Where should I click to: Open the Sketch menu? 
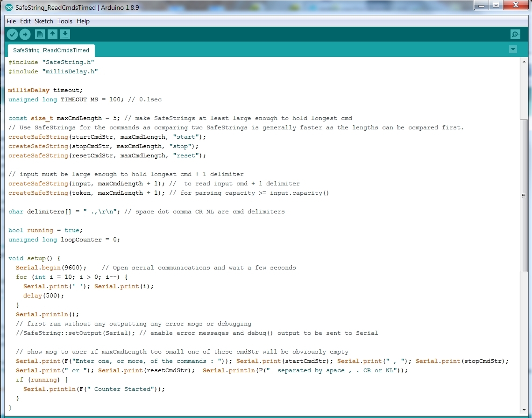[x=43, y=21]
